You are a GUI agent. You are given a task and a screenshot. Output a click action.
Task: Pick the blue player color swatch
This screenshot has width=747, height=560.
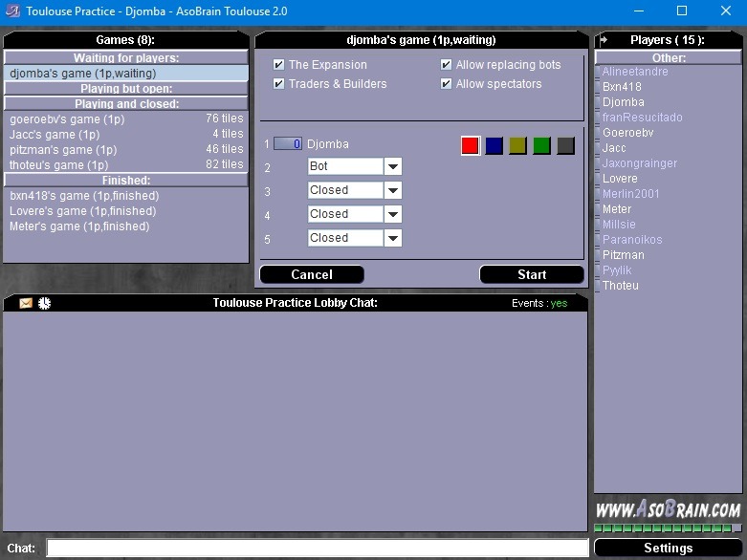[x=494, y=145]
